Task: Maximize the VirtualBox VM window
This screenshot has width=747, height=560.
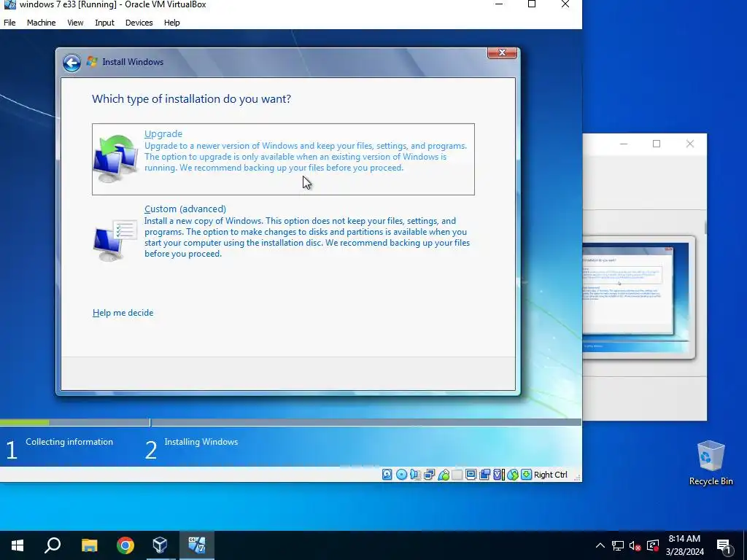Action: click(532, 5)
